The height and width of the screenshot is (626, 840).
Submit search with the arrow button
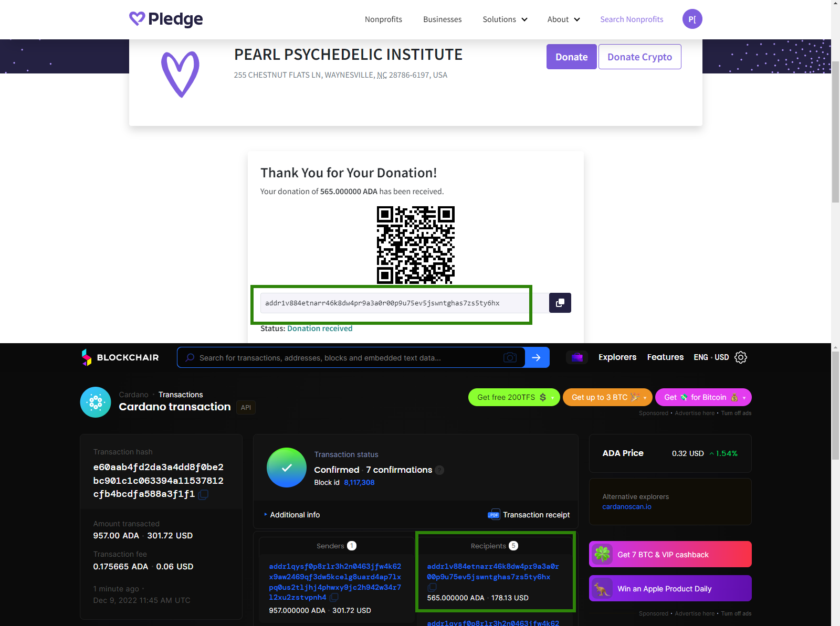[537, 357]
